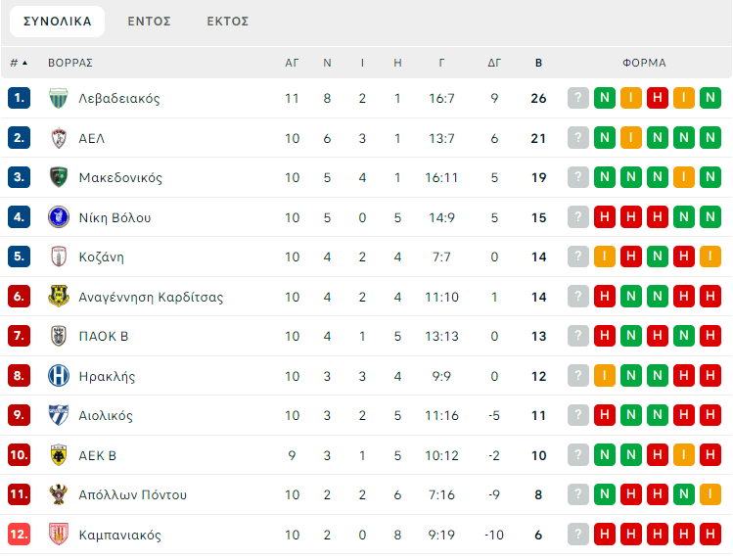The width and height of the screenshot is (733, 560).
Task: Click the ΠΑΟΚ Β team crest
Action: [59, 337]
